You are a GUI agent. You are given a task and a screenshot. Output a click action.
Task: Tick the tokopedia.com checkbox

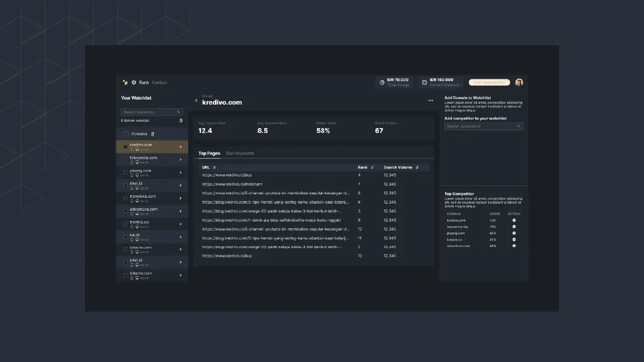[125, 160]
